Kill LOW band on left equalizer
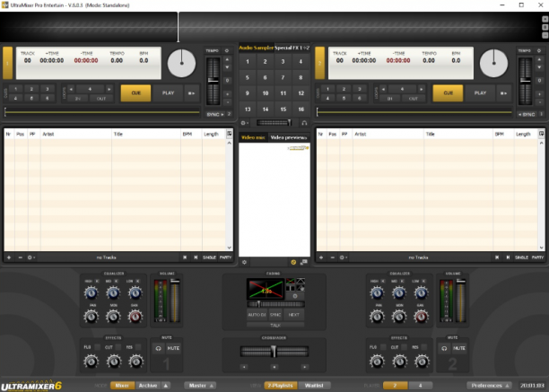Screen dimensions: 549x392 coord(138,281)
